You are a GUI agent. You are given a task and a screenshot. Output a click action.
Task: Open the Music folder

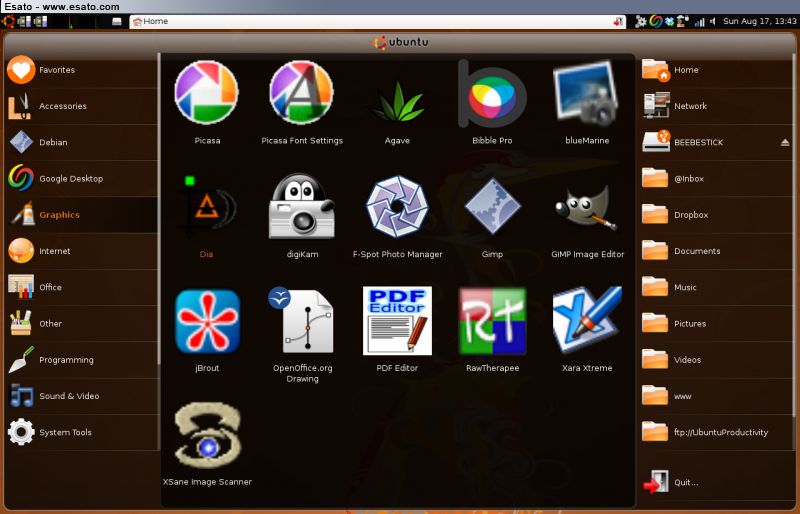716,287
